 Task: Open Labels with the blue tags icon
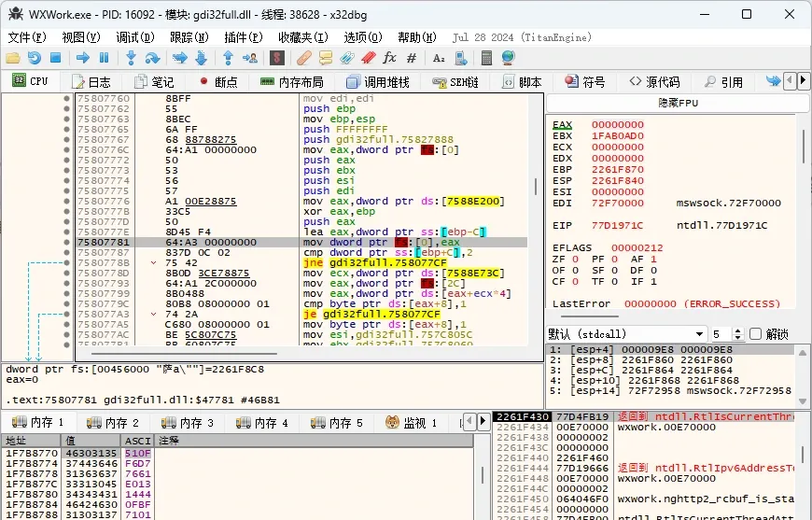(347, 58)
